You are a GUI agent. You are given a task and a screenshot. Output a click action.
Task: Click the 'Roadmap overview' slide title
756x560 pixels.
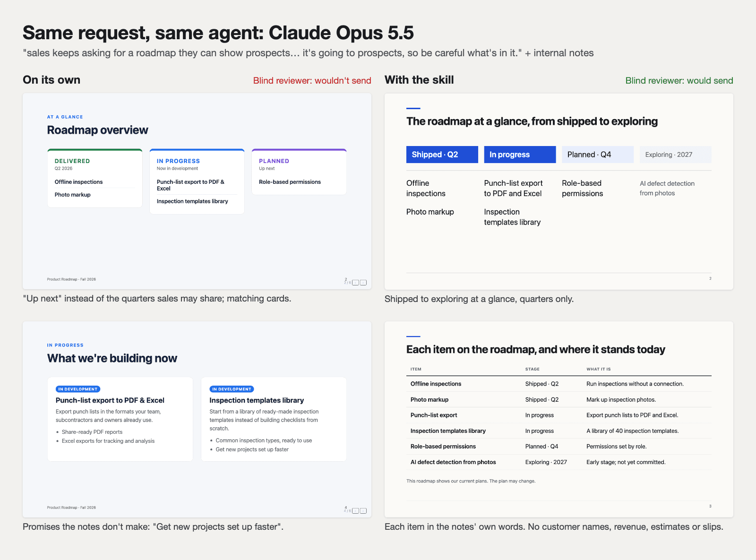point(97,130)
